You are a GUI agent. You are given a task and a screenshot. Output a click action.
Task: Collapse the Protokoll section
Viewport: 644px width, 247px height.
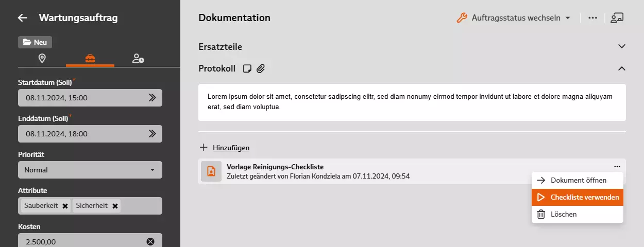[621, 68]
